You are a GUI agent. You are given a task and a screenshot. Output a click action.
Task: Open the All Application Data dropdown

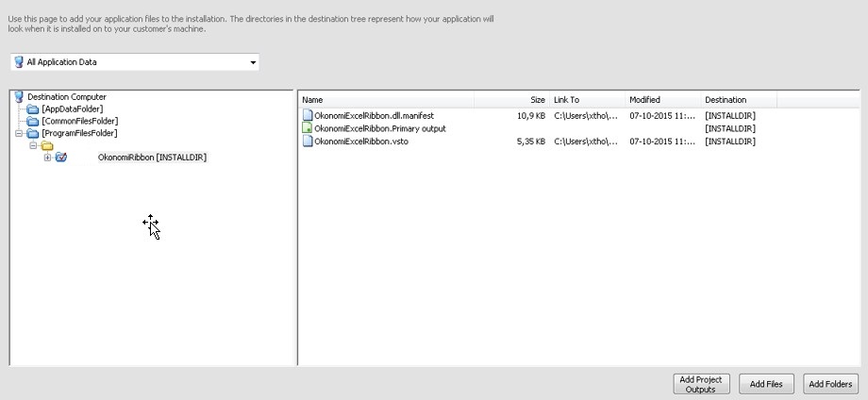point(135,62)
